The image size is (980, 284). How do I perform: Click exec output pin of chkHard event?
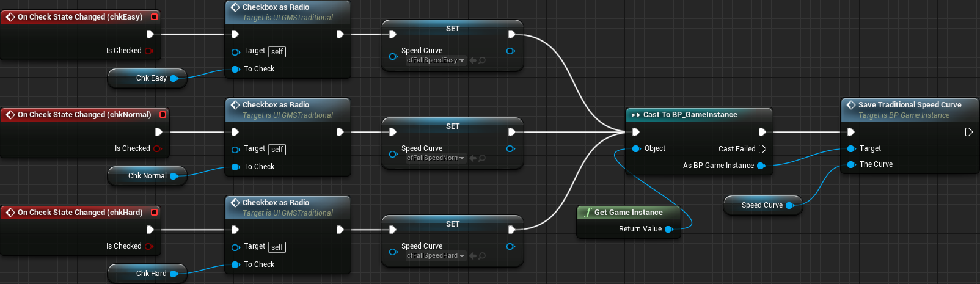[x=150, y=230]
